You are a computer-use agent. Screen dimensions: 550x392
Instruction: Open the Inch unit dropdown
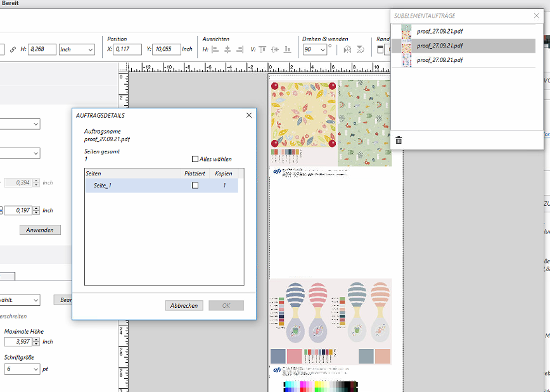(76, 49)
